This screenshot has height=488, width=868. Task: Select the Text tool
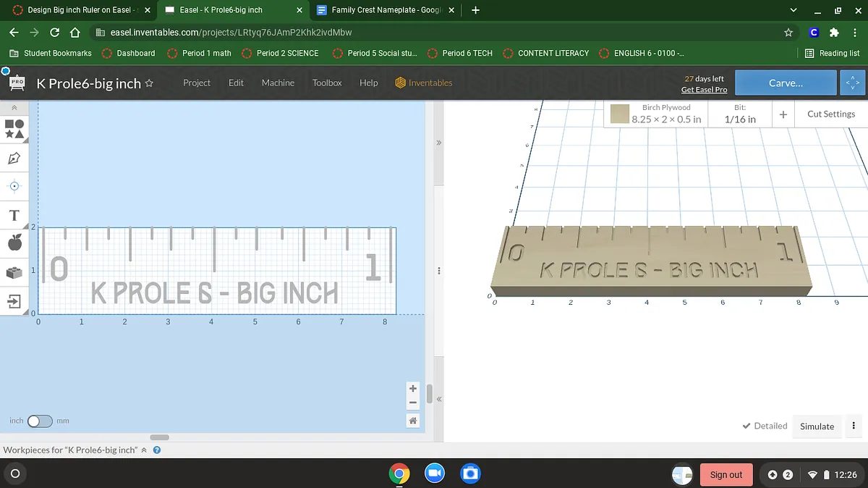pos(14,215)
